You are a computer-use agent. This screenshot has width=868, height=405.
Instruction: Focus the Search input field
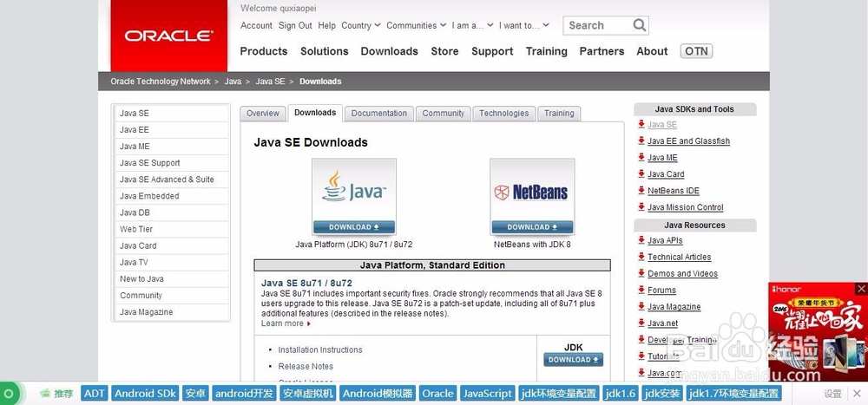(x=599, y=25)
